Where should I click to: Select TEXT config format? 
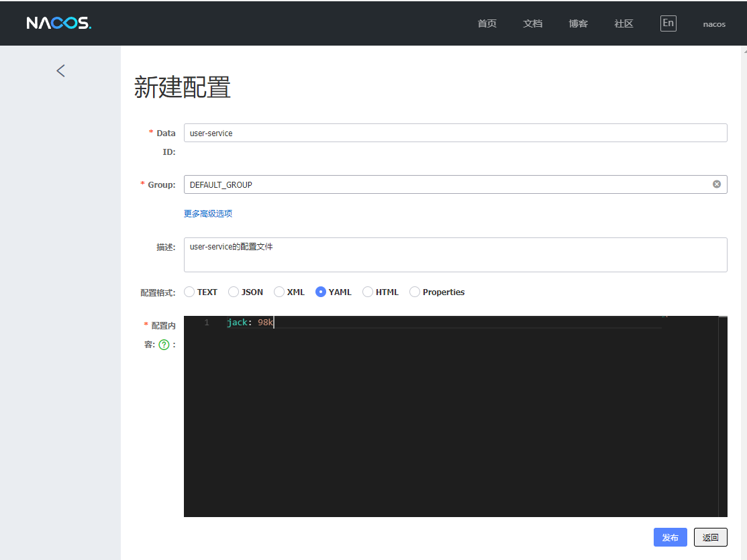pyautogui.click(x=189, y=292)
